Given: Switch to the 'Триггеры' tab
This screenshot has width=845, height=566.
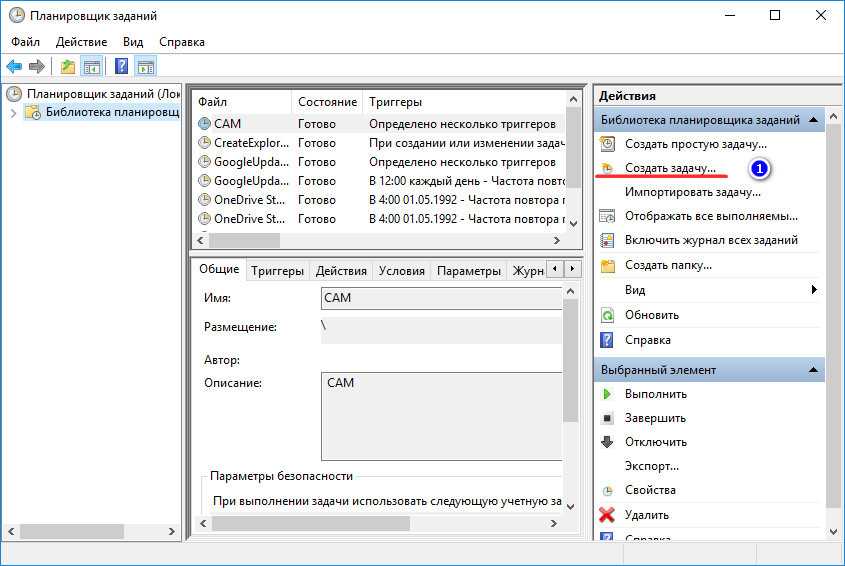Looking at the screenshot, I should click(x=277, y=270).
